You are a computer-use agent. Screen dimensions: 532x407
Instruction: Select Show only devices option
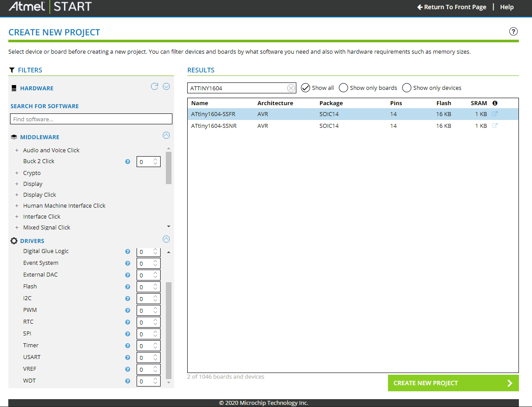click(407, 88)
